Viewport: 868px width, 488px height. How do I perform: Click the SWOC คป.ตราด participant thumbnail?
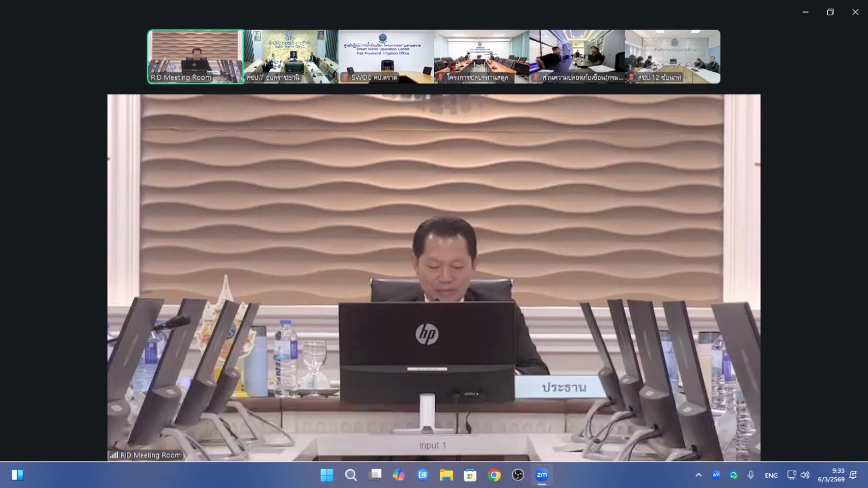(386, 56)
